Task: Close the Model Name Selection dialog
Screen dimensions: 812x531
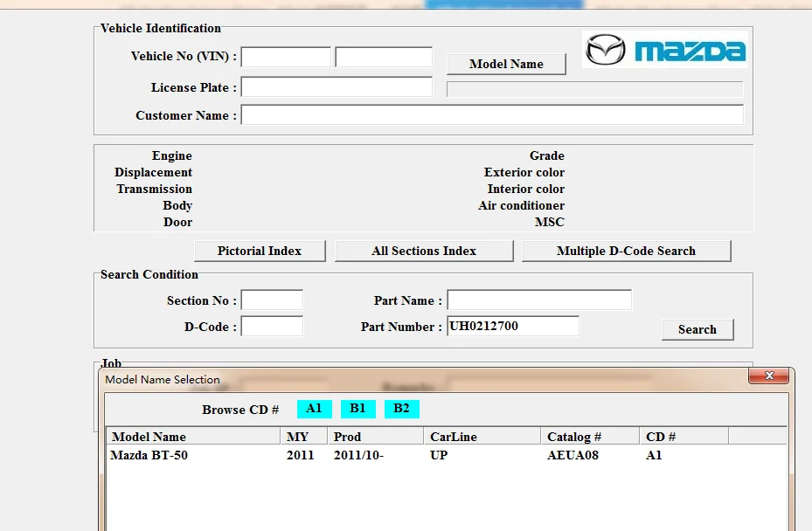Action: [769, 376]
